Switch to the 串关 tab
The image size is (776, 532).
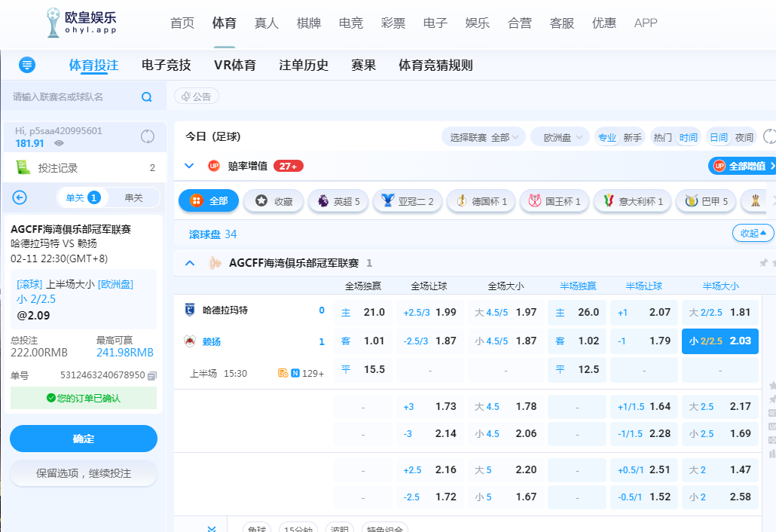pos(133,197)
